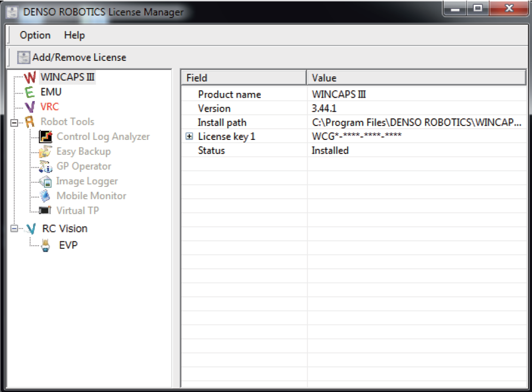This screenshot has width=532, height=392.
Task: Click the Product name field cell
Action: coord(244,94)
